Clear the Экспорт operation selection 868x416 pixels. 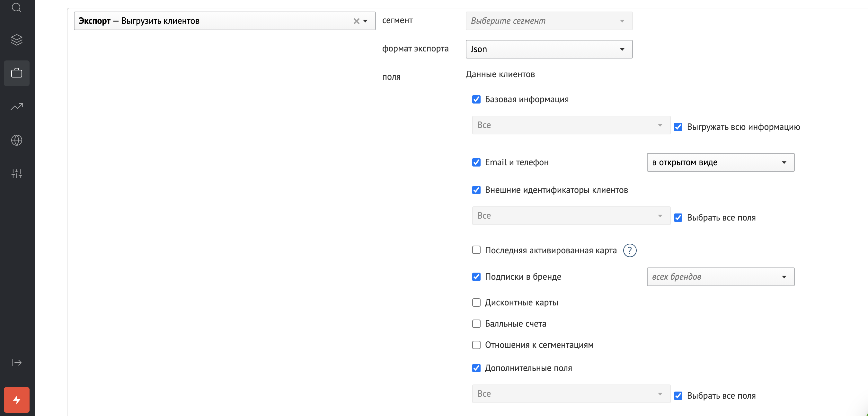click(x=356, y=21)
